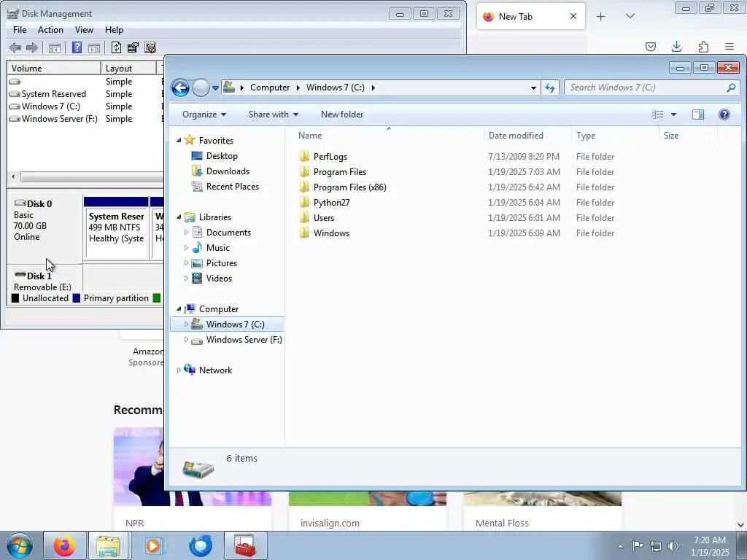747x560 pixels.
Task: Go back in Explorer with blue arrow
Action: pos(181,87)
